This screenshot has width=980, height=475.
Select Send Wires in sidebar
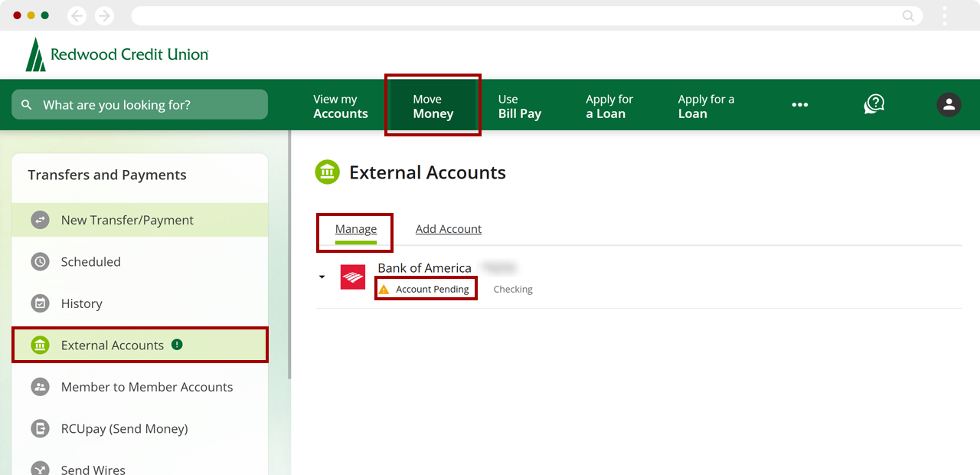click(x=140, y=465)
